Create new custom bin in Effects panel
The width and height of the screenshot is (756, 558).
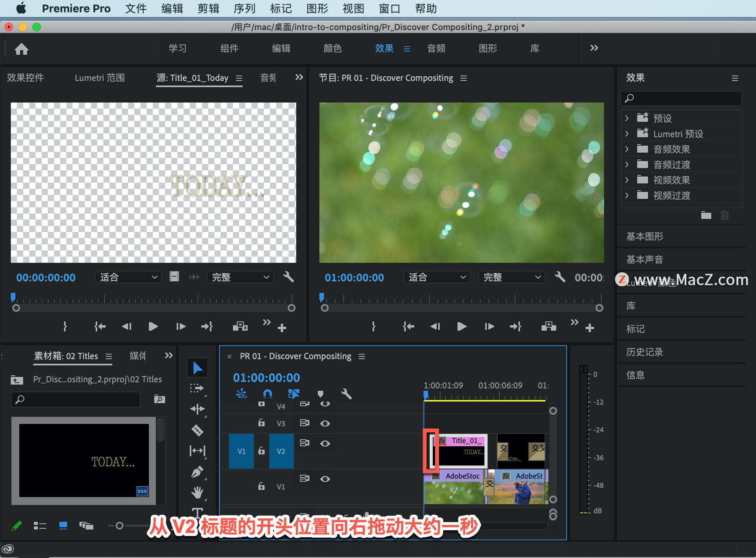[x=706, y=215]
